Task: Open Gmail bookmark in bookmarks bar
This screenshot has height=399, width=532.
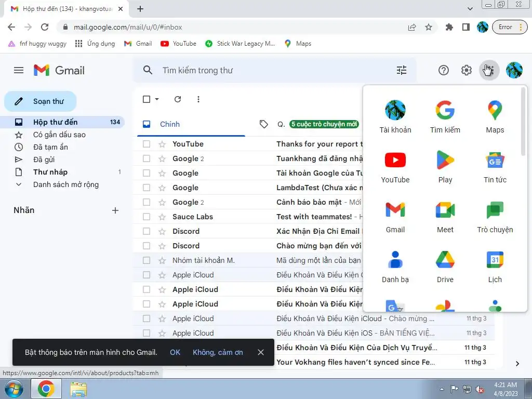Action: pyautogui.click(x=138, y=44)
